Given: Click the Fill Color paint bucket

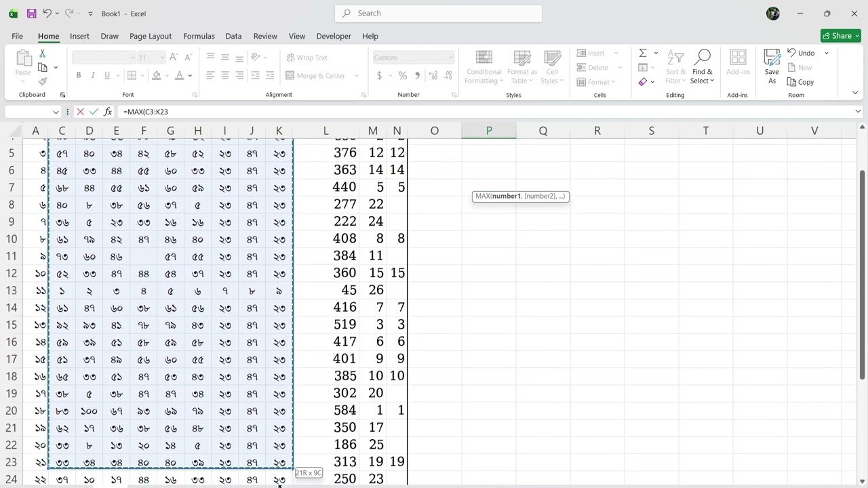Looking at the screenshot, I should (x=157, y=75).
